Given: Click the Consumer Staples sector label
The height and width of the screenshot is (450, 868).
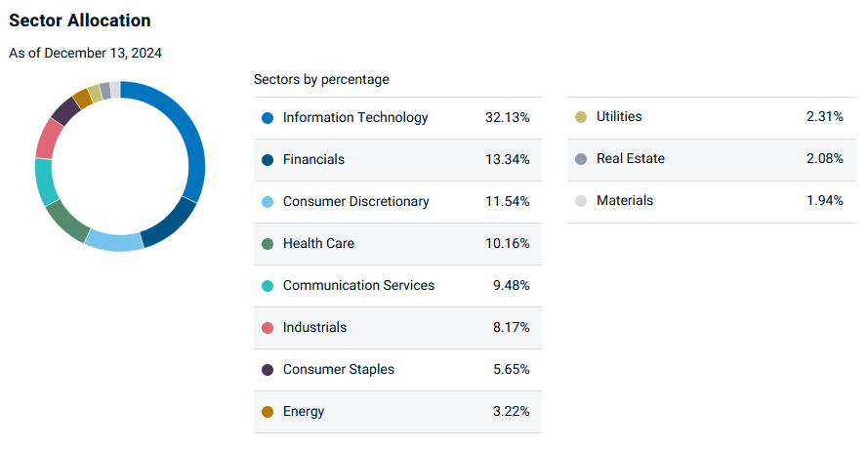Looking at the screenshot, I should 339,369.
